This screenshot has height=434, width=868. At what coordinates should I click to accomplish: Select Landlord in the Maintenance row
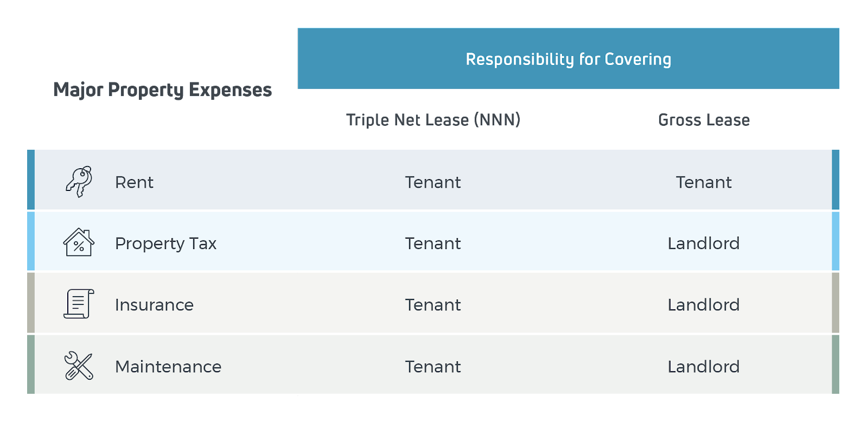tap(704, 367)
